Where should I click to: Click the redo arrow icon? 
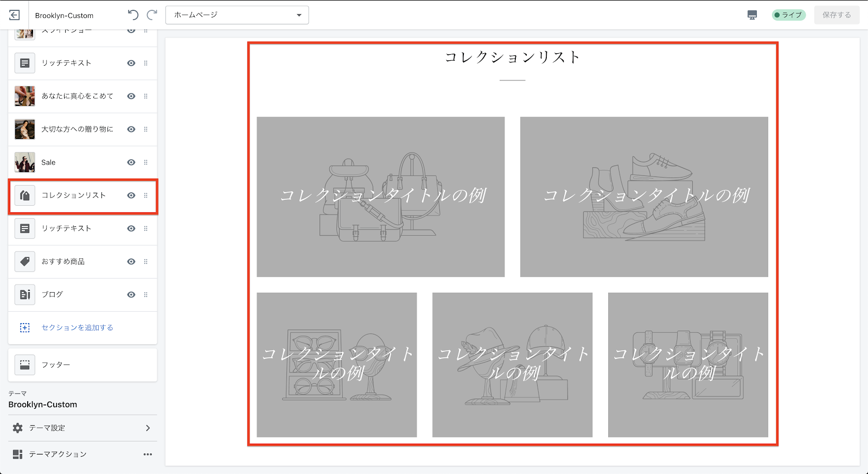(152, 15)
